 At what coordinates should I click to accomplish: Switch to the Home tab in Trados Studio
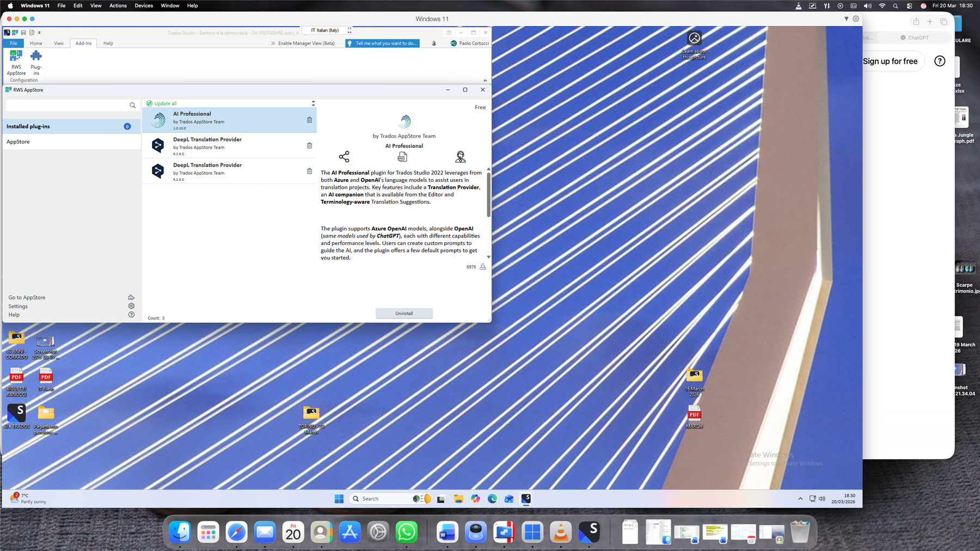(x=36, y=43)
